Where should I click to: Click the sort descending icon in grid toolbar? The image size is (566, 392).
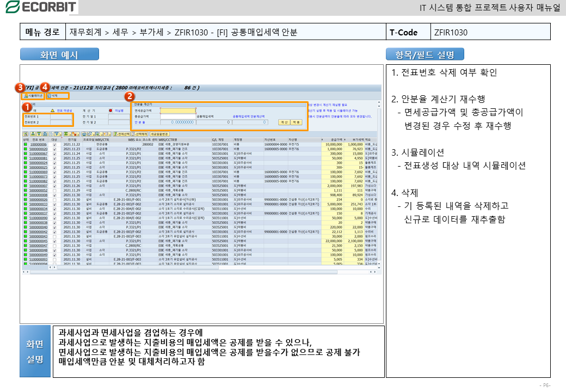click(39, 133)
